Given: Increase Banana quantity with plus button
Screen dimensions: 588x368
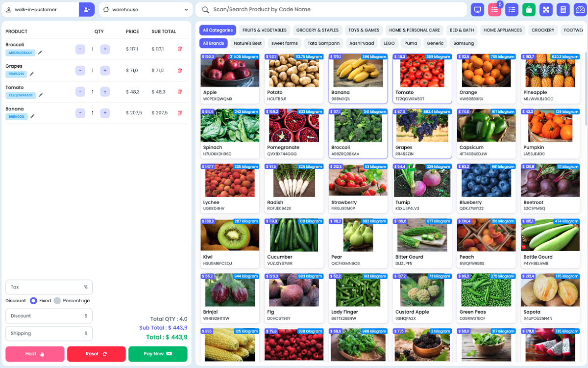Looking at the screenshot, I should (105, 113).
